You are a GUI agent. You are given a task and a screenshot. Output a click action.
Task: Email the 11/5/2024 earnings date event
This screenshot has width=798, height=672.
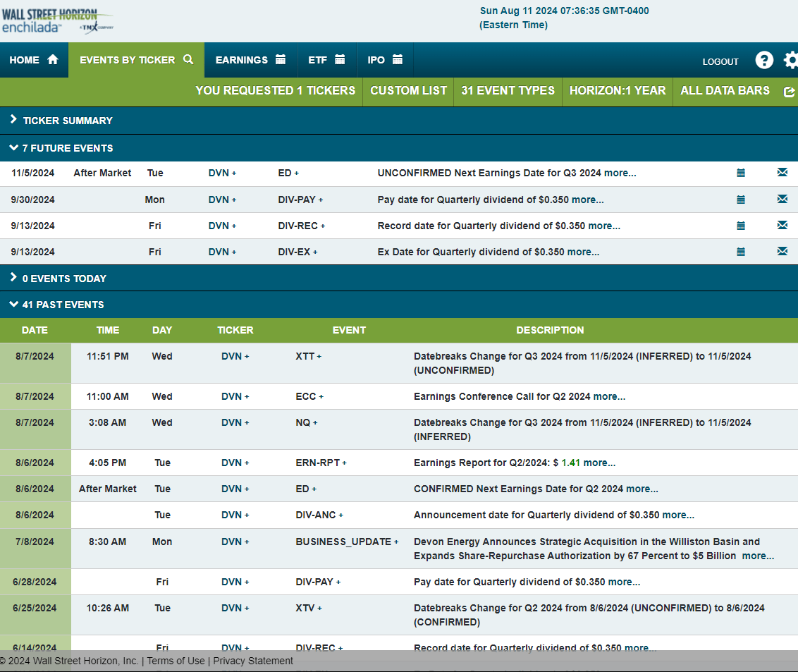782,173
